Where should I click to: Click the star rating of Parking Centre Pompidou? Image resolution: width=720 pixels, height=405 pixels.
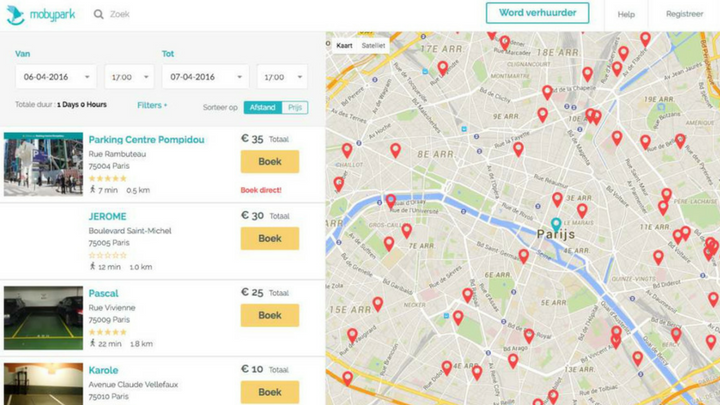click(x=107, y=179)
